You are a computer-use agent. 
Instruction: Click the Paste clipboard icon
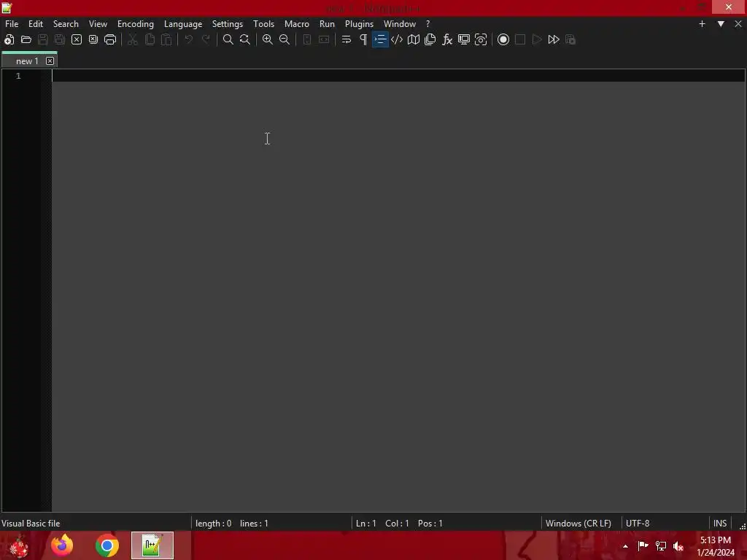(x=166, y=39)
